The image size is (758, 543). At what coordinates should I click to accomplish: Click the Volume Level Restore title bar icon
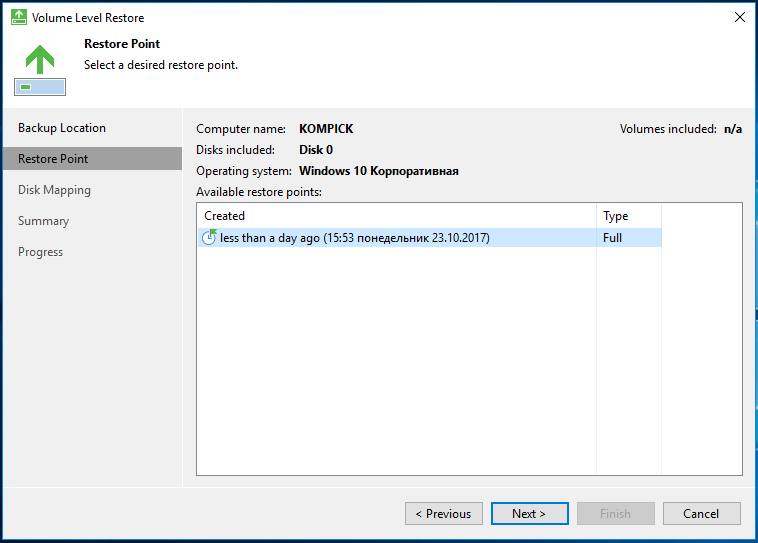(x=18, y=17)
